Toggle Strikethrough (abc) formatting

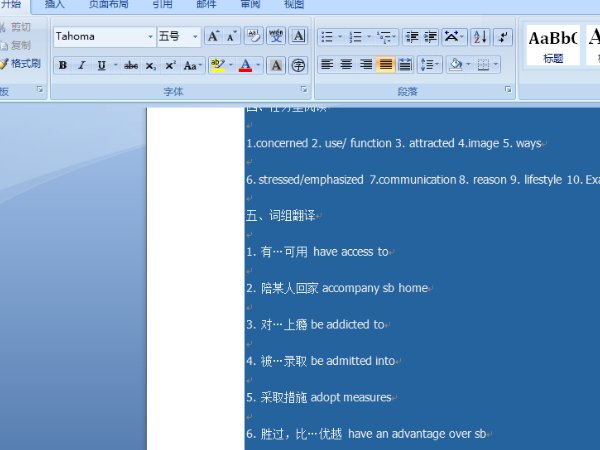pos(130,65)
